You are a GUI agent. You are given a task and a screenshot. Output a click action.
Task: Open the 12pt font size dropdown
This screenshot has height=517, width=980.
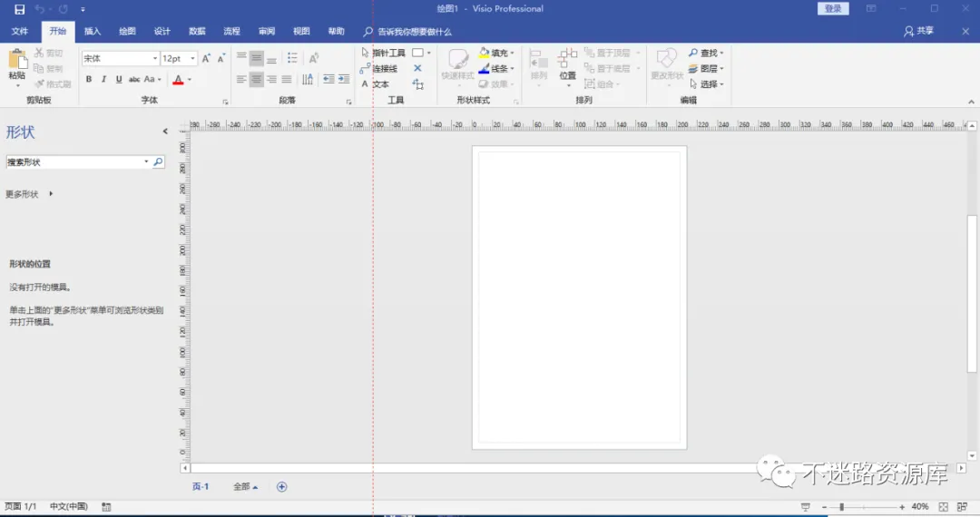[192, 58]
